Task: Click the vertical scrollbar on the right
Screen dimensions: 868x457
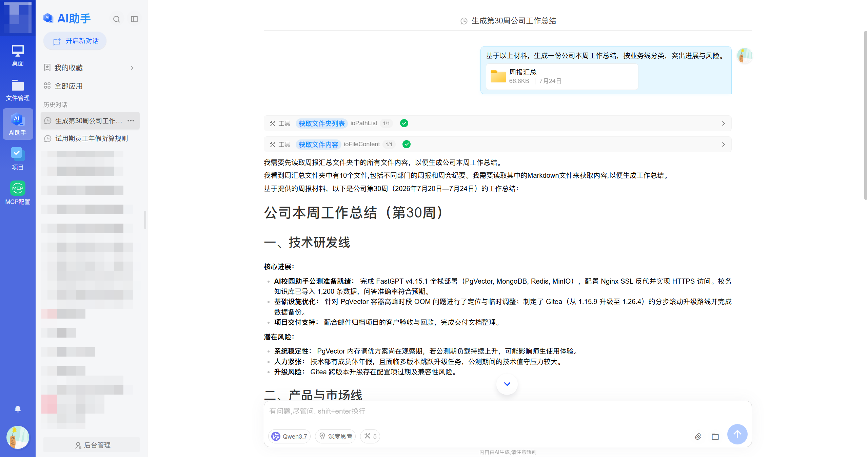Action: [866, 115]
